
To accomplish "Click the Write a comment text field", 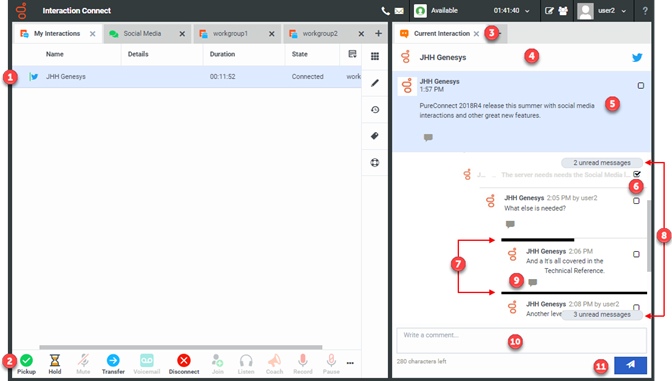I will (x=522, y=341).
